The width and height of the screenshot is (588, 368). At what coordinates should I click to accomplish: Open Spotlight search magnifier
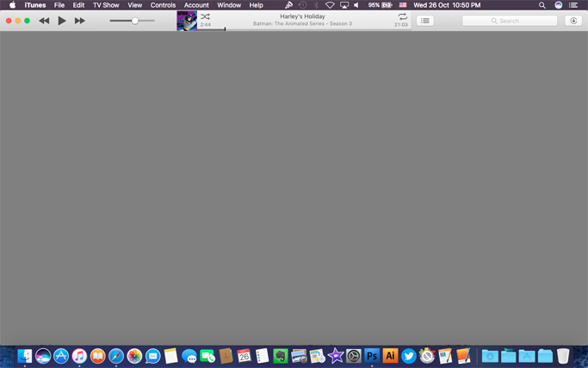(x=542, y=5)
